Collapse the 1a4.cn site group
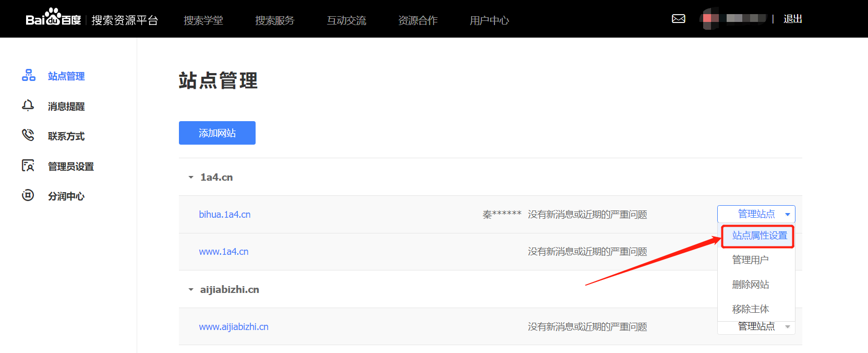868x353 pixels. pos(191,178)
